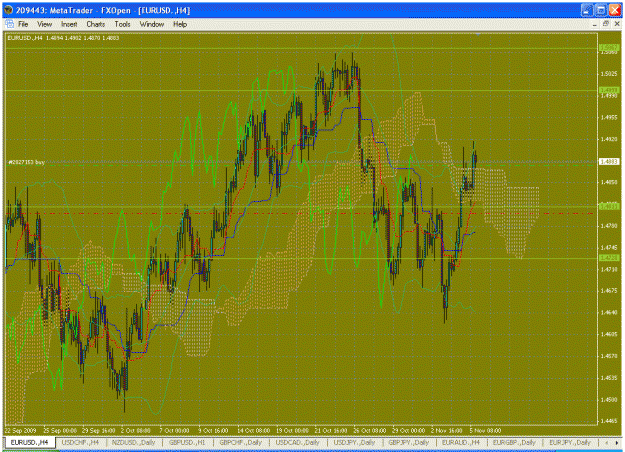This screenshot has width=625, height=452.
Task: Open the File menu
Action: coord(23,24)
